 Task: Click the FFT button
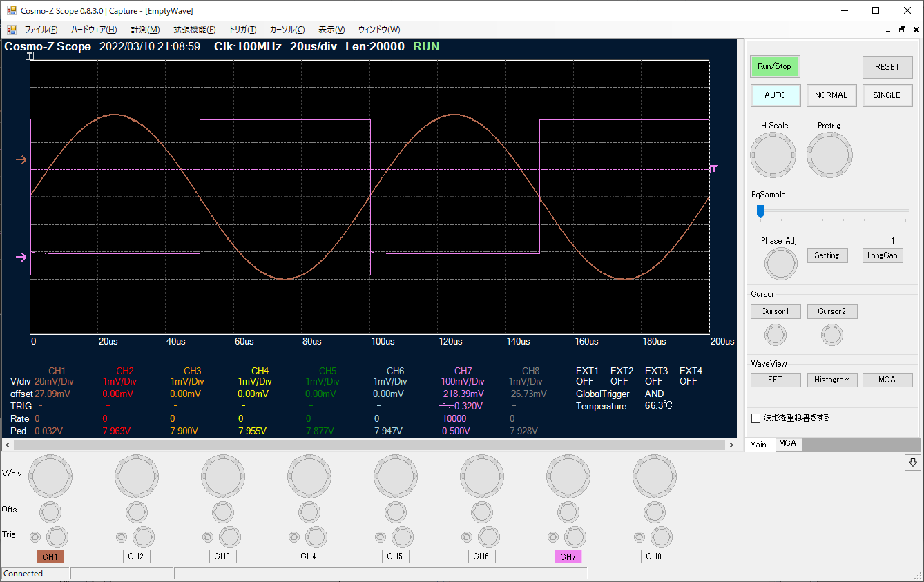click(x=775, y=380)
